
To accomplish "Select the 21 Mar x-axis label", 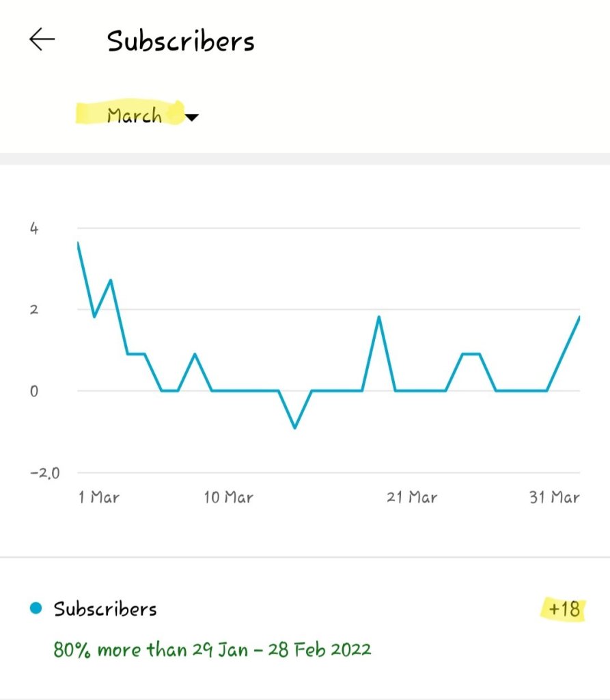I will [x=412, y=497].
